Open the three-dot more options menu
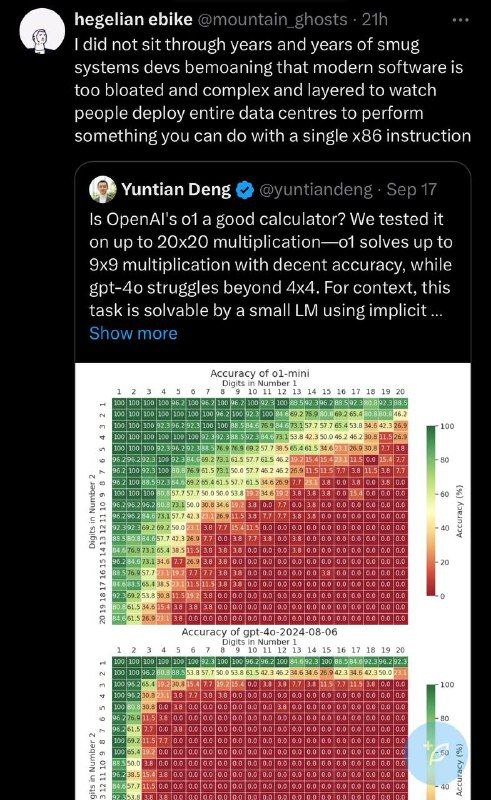The height and width of the screenshot is (800, 491). (x=460, y=20)
